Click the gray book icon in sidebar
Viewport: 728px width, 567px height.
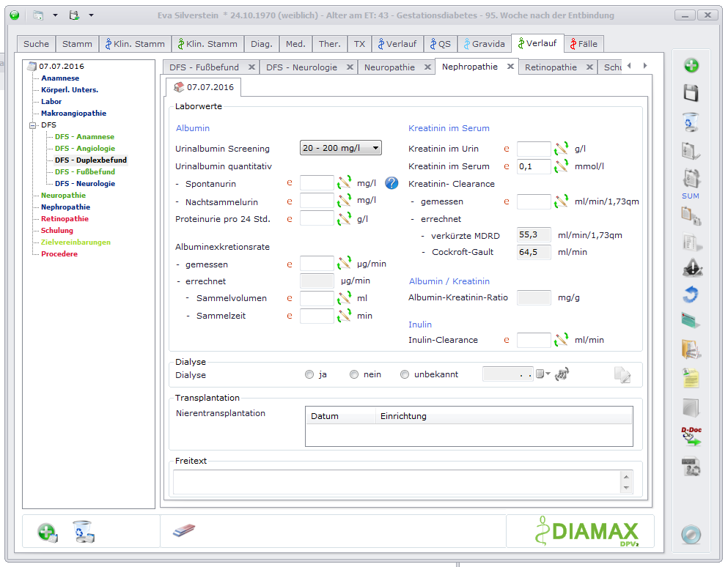click(x=691, y=408)
